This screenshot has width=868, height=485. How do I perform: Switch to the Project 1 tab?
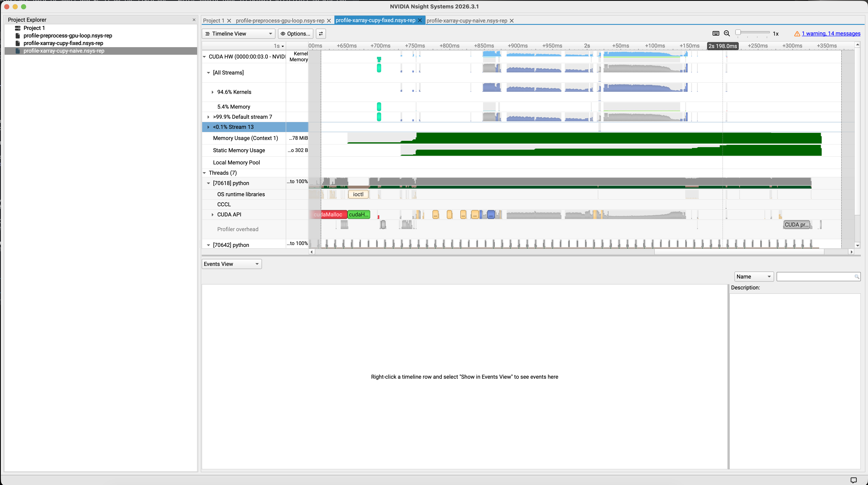point(214,21)
